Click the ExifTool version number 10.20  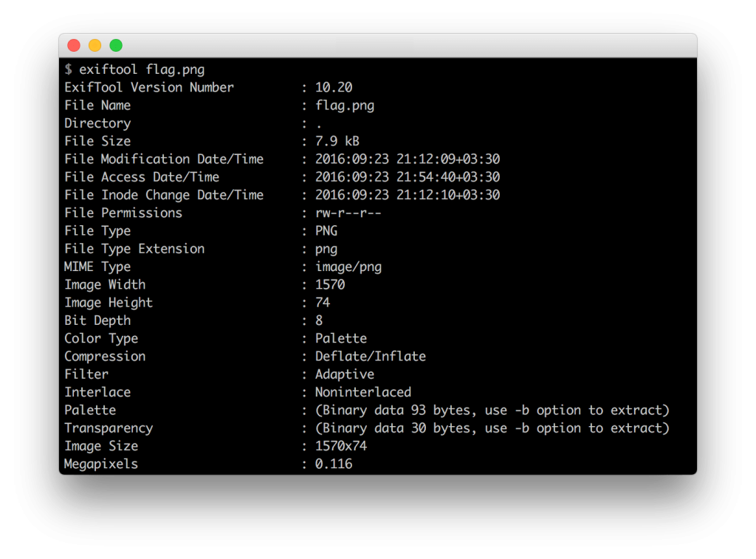point(334,87)
